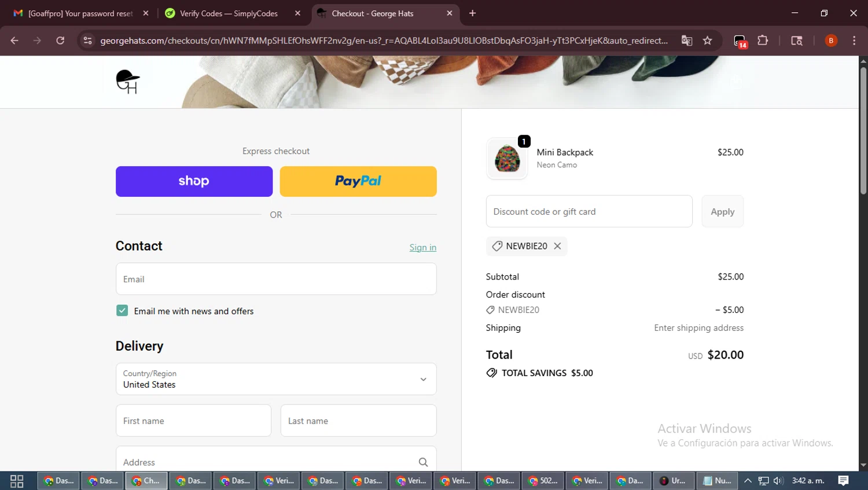Screen dimensions: 868x490
Task: Focus the Last name field
Action: point(358,421)
